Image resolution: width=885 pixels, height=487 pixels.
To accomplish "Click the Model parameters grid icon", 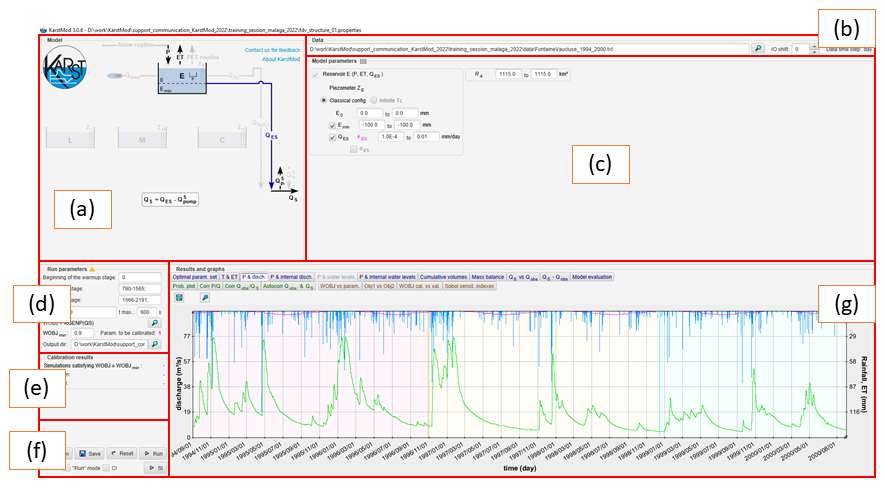I will (x=364, y=62).
